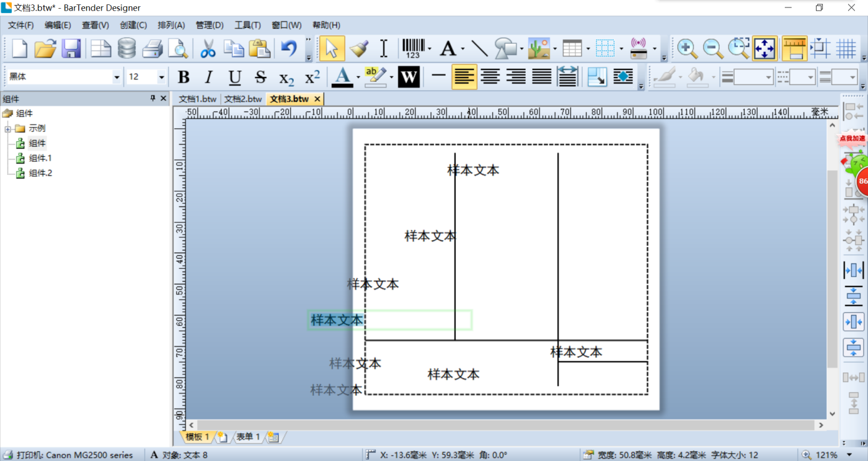Screen dimensions: 868x461
Task: Toggle the grid lines display
Action: coord(846,48)
